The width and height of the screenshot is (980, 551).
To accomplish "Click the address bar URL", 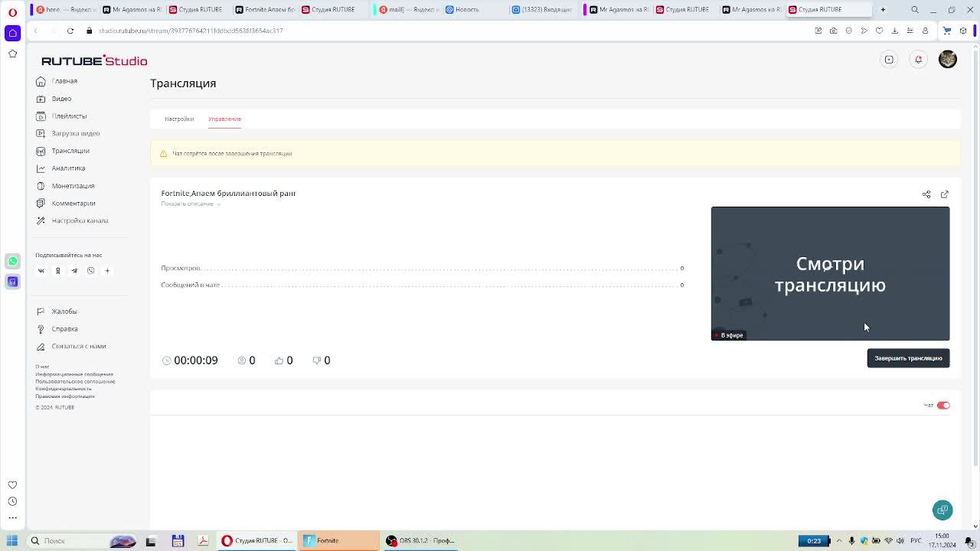I will [x=191, y=31].
